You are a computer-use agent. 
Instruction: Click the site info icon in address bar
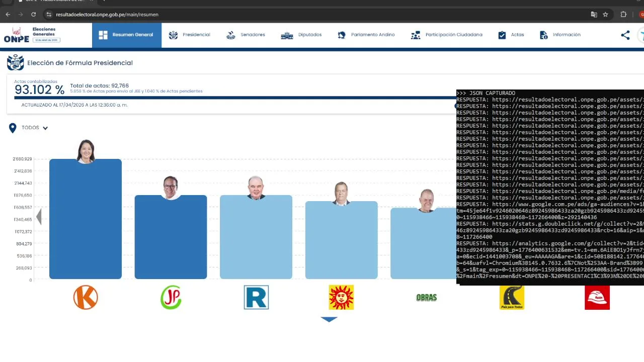click(x=48, y=15)
